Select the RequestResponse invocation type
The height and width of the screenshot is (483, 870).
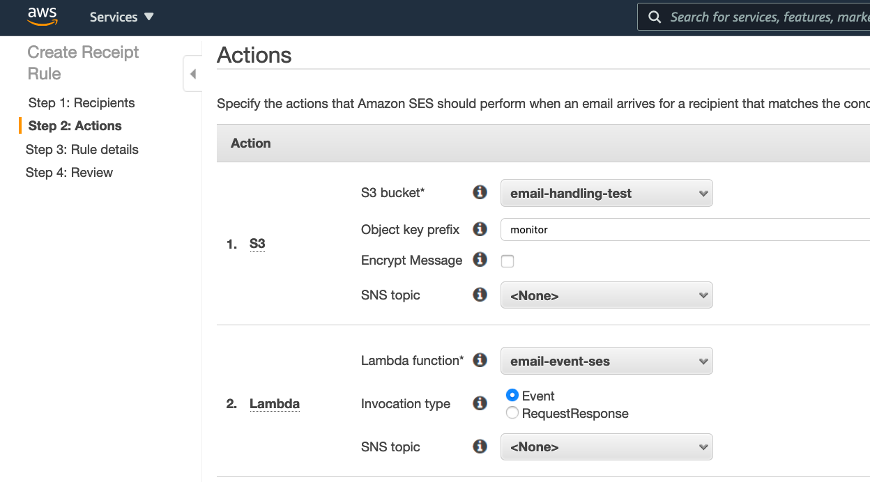(x=513, y=413)
